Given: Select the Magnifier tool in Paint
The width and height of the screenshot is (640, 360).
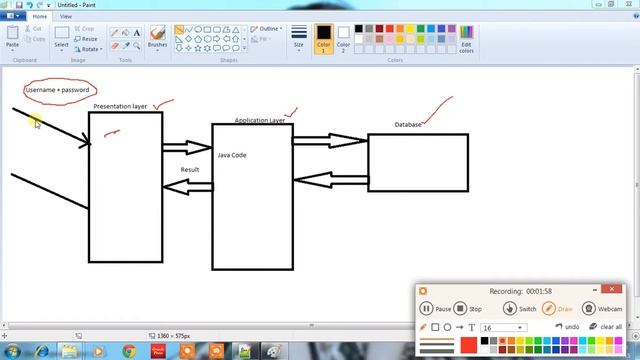Looking at the screenshot, I should (x=137, y=46).
